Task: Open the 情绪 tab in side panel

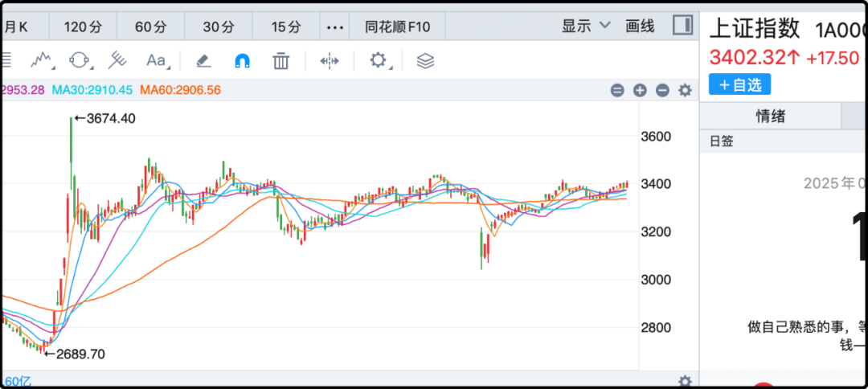Action: (770, 117)
